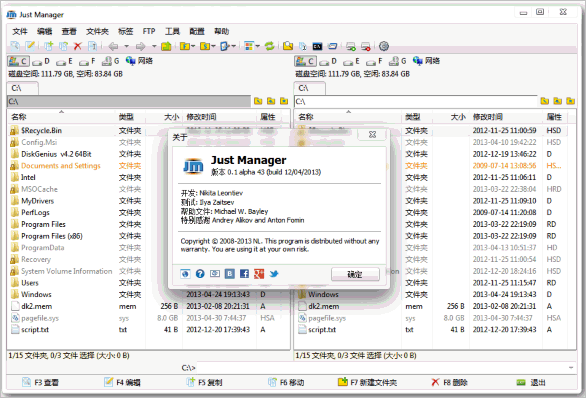The image size is (586, 398).
Task: Expand the folder 'S' dropdown arrow
Action: (x=213, y=46)
